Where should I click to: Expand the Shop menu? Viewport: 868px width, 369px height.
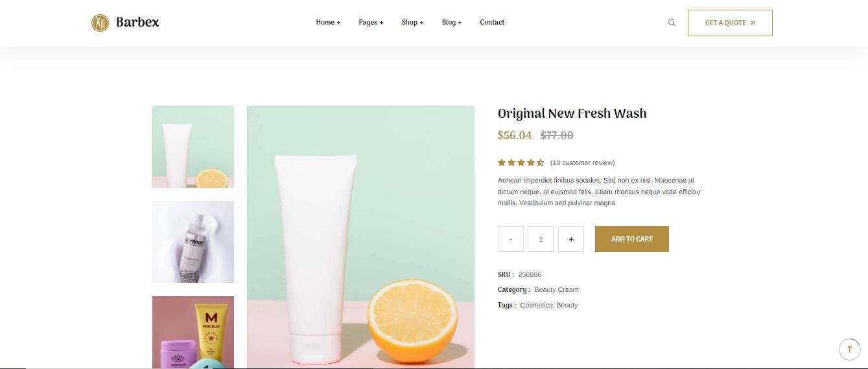(x=412, y=23)
